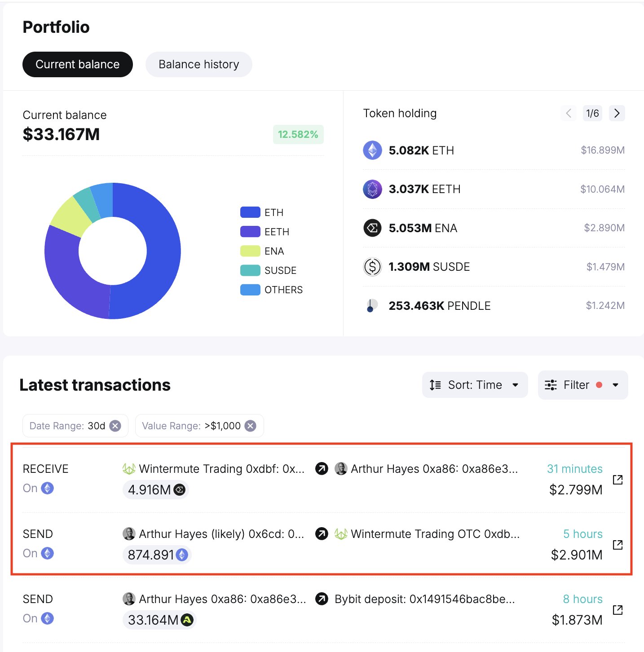
Task: Click the ENA token icon in holdings
Action: [x=372, y=228]
